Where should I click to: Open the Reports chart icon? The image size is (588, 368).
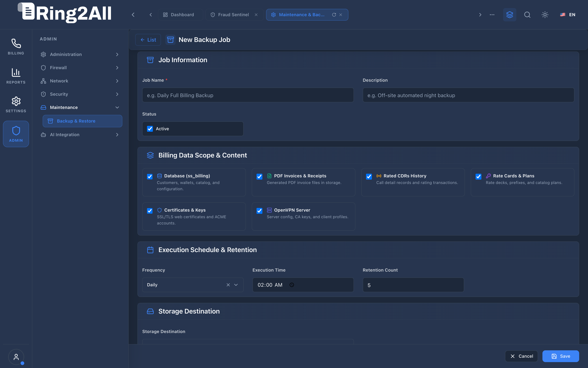(16, 72)
